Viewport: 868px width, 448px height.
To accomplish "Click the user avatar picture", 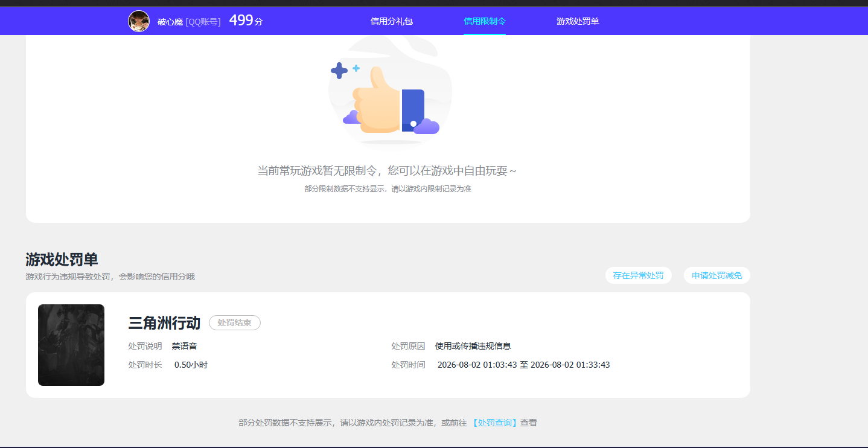I will tap(139, 21).
